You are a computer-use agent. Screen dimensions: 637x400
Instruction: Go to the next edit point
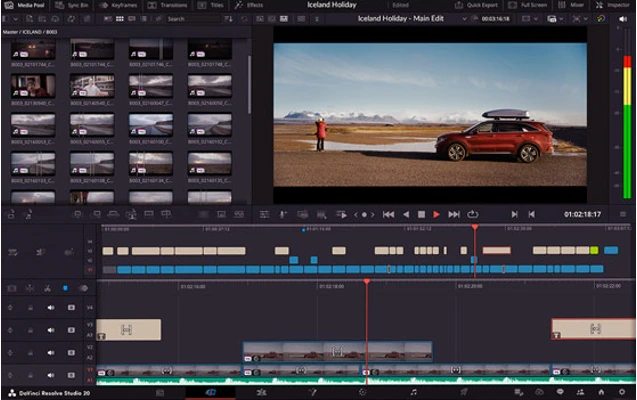coord(514,214)
